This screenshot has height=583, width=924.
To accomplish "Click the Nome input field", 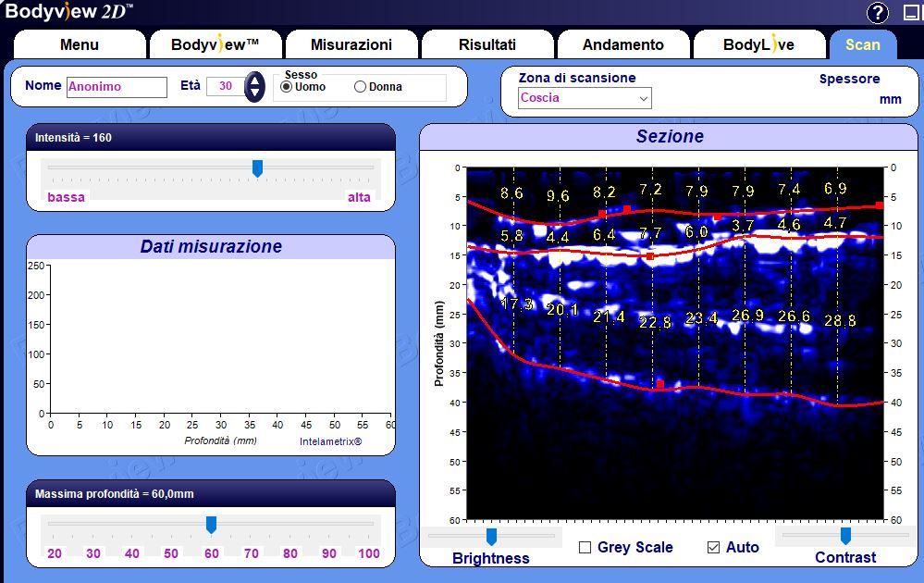I will tap(117, 87).
